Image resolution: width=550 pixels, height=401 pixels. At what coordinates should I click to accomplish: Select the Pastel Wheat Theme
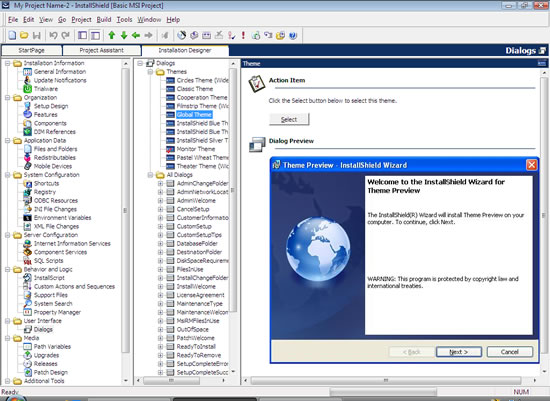pyautogui.click(x=202, y=158)
